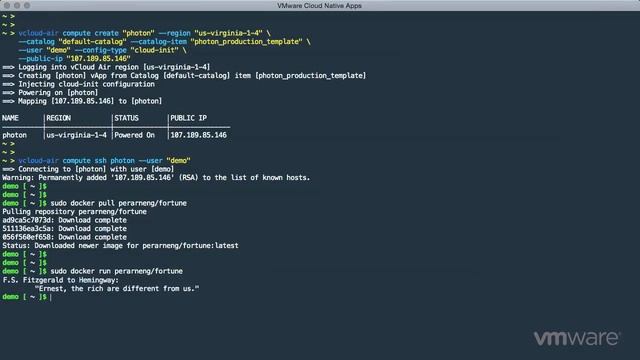The image size is (640, 360).
Task: Click the 'Logging into vCloud Air region' line
Action: pos(106,67)
